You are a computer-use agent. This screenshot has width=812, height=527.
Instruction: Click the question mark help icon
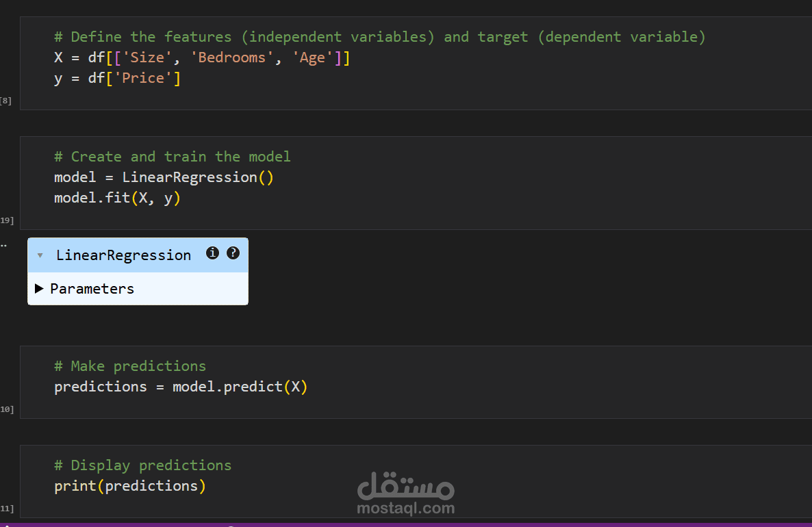(x=233, y=253)
